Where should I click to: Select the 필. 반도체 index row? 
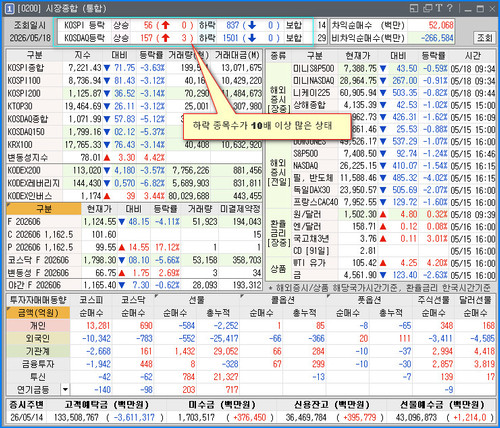[x=394, y=178]
